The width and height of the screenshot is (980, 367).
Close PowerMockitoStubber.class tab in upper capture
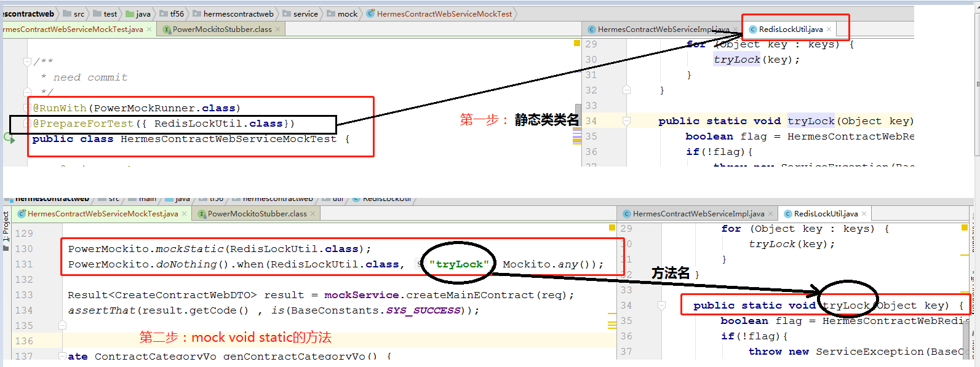tap(277, 29)
